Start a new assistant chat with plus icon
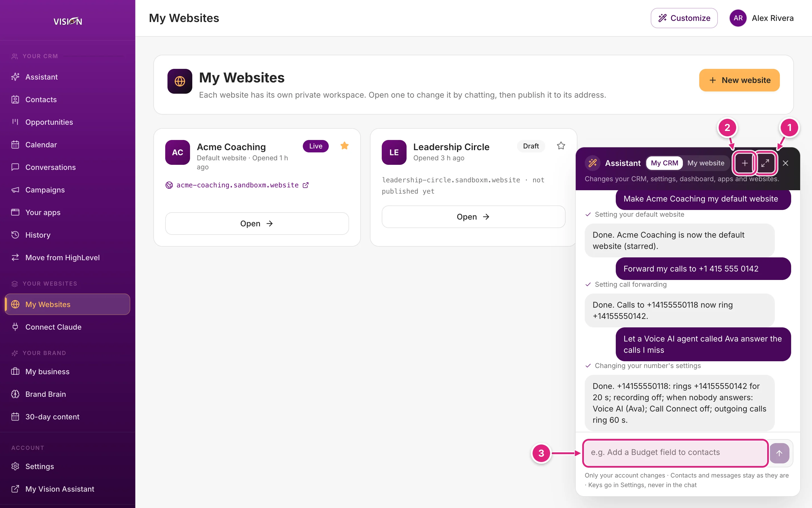Image resolution: width=812 pixels, height=508 pixels. pyautogui.click(x=745, y=163)
